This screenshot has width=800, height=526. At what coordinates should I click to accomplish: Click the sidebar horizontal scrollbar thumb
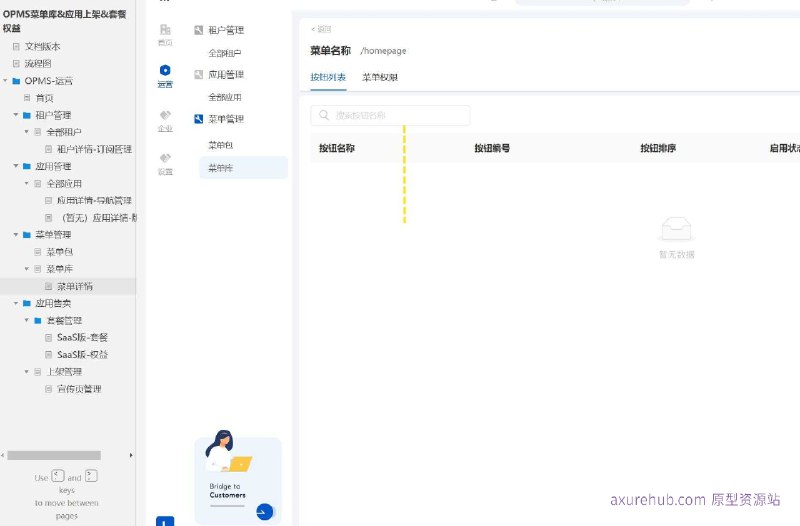coord(54,455)
